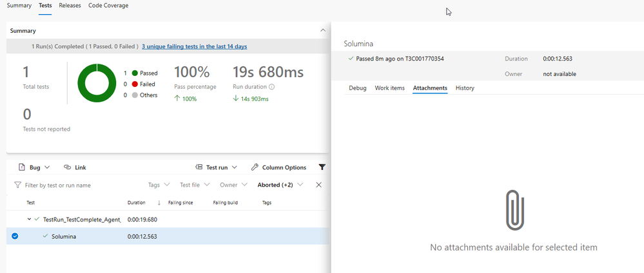This screenshot has height=273, width=644.
Task: Collapse the TestRun_TestComplete_Agent tree node
Action: pyautogui.click(x=29, y=220)
